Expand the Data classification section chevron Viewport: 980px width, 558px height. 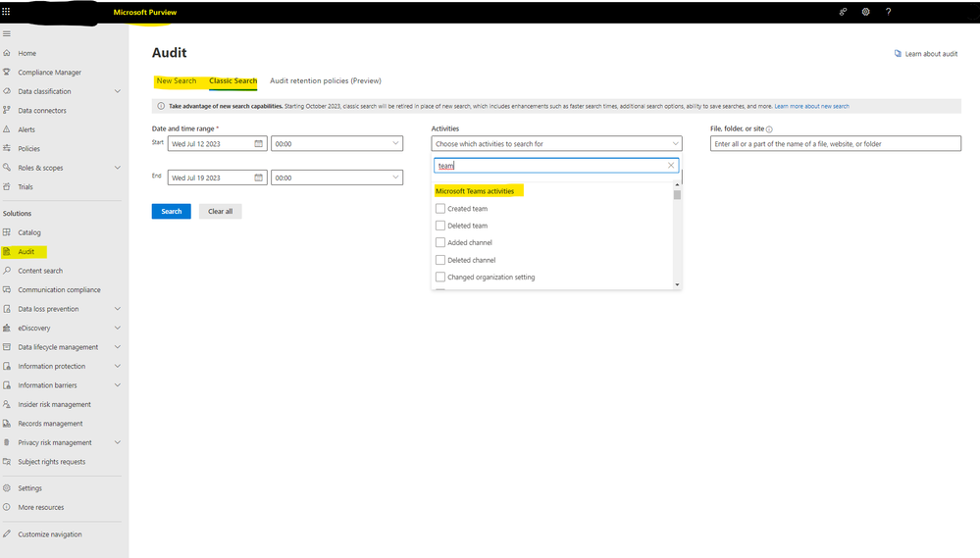click(117, 91)
